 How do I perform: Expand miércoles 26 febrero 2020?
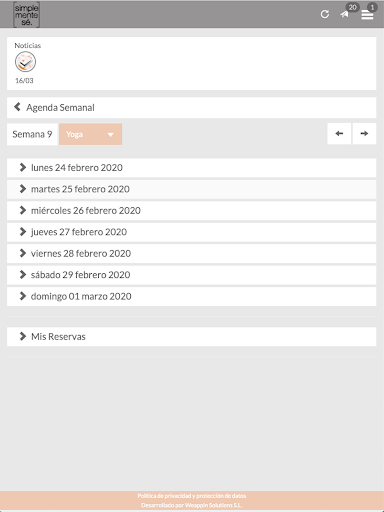tap(191, 211)
